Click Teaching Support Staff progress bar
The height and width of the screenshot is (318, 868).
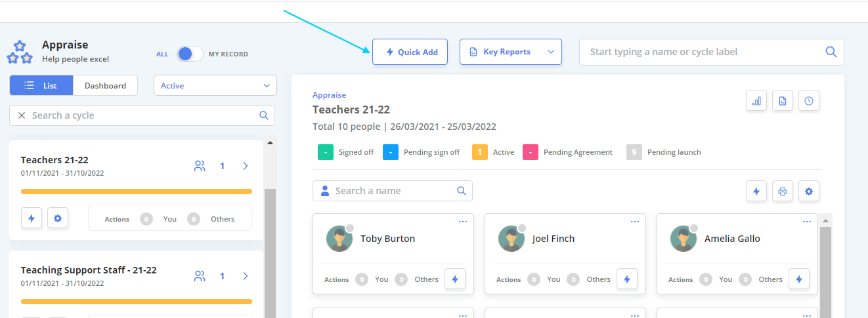[137, 302]
